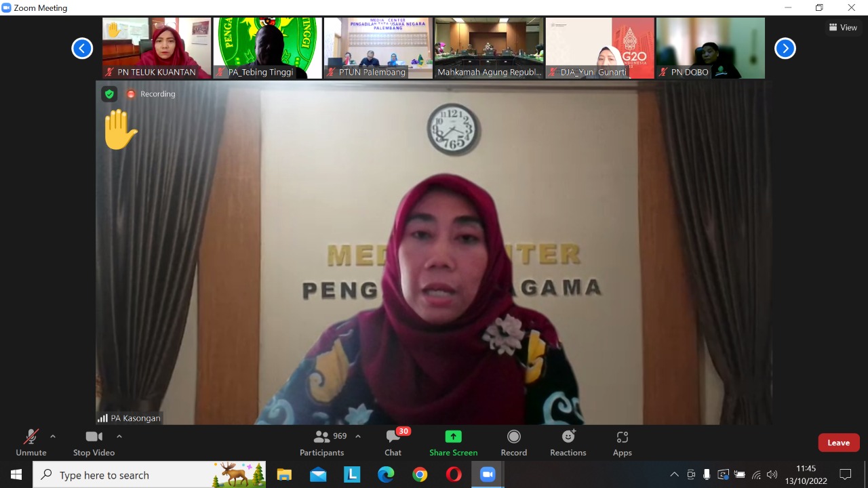Show hidden system tray icons
Viewport: 868px width, 488px height.
coord(674,474)
